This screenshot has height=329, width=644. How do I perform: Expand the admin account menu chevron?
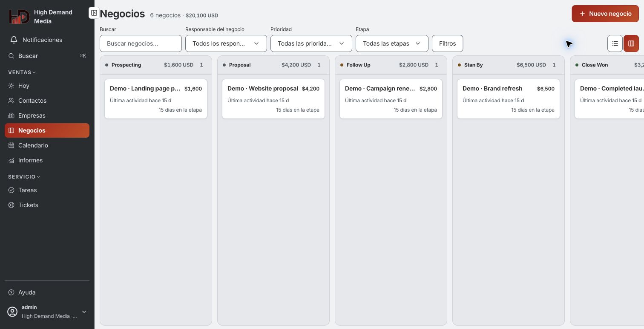(84, 312)
